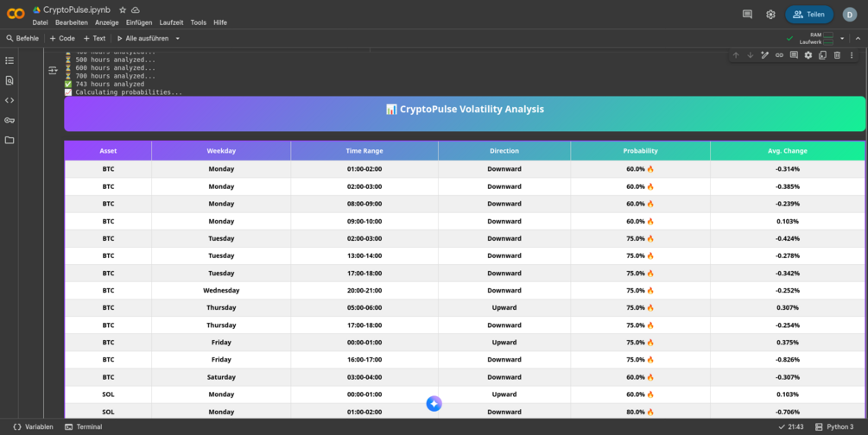Click the 05:00-06:00 time range cell
Viewport: 868px width, 435px height.
[364, 308]
